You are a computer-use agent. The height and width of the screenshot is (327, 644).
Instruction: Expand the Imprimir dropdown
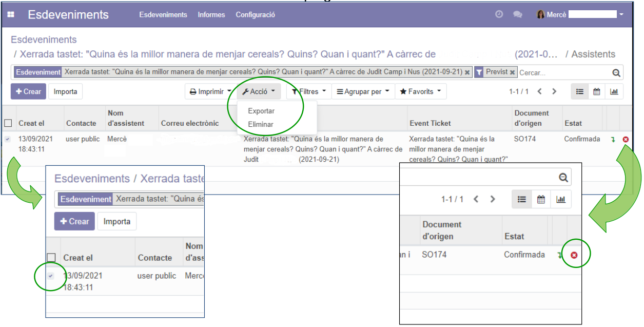[210, 92]
